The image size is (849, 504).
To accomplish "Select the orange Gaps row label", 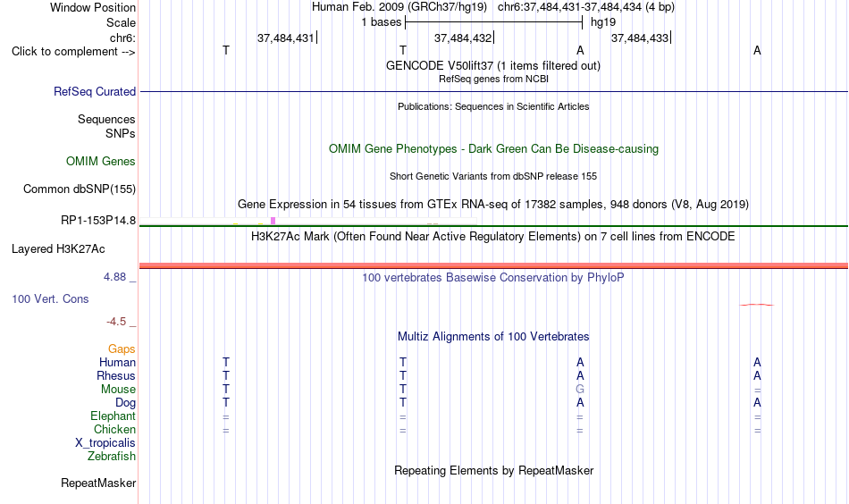I will [122, 349].
